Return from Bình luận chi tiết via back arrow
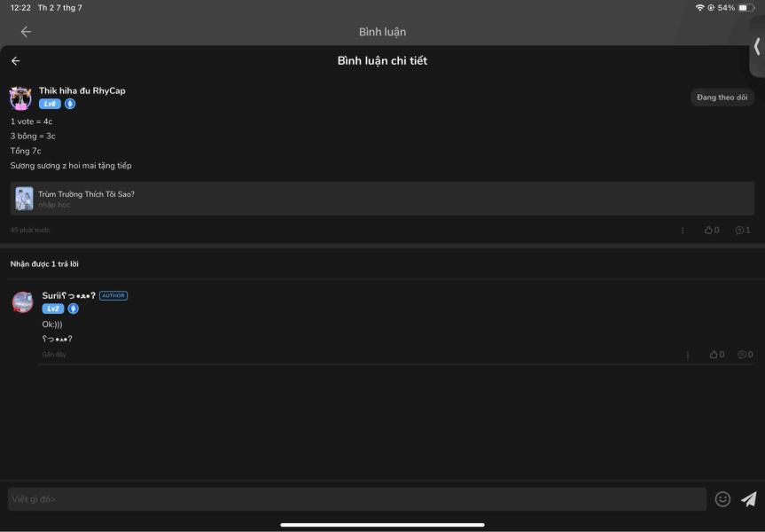This screenshot has width=765, height=532. [16, 61]
